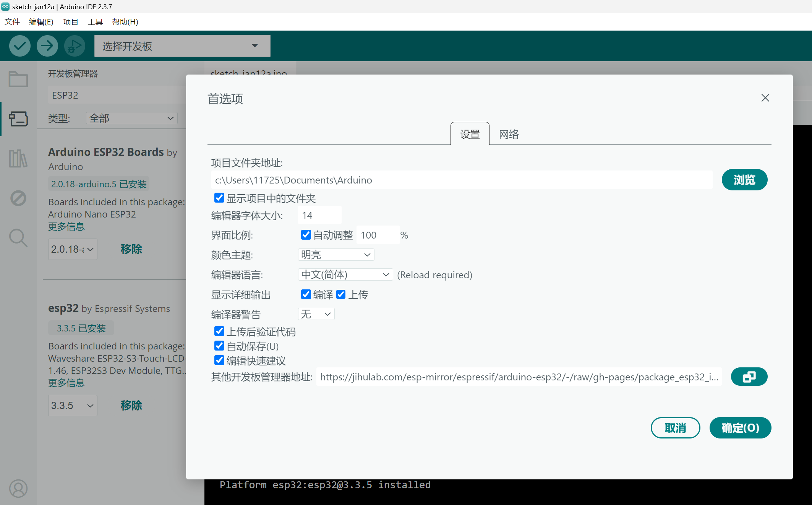Click 移除 for esp32 by Espressif
This screenshot has height=505, width=812.
131,406
